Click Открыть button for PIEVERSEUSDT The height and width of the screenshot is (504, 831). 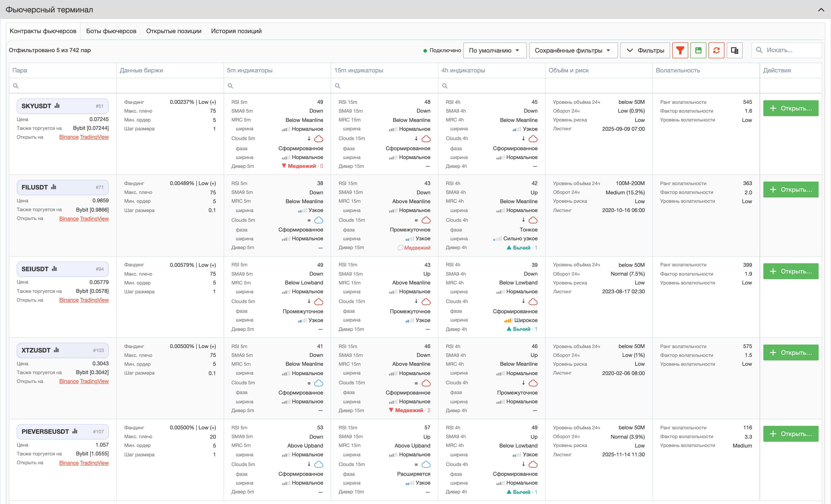(x=791, y=434)
